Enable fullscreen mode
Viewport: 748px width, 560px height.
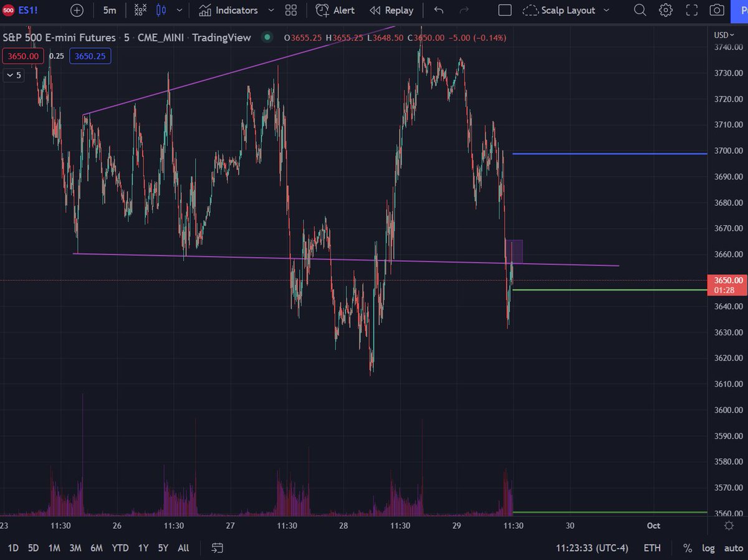point(691,10)
